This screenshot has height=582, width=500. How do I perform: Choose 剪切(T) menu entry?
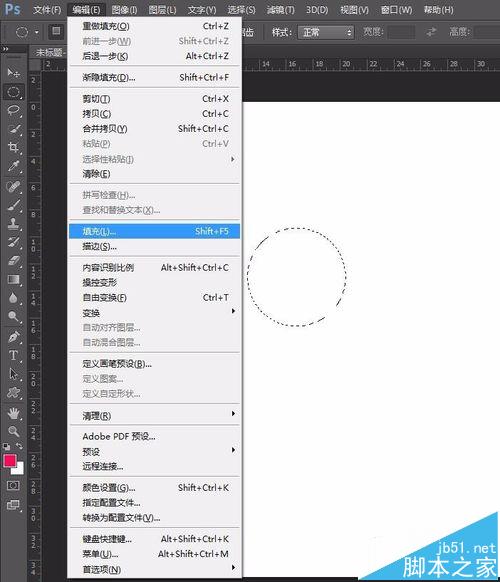[x=154, y=99]
